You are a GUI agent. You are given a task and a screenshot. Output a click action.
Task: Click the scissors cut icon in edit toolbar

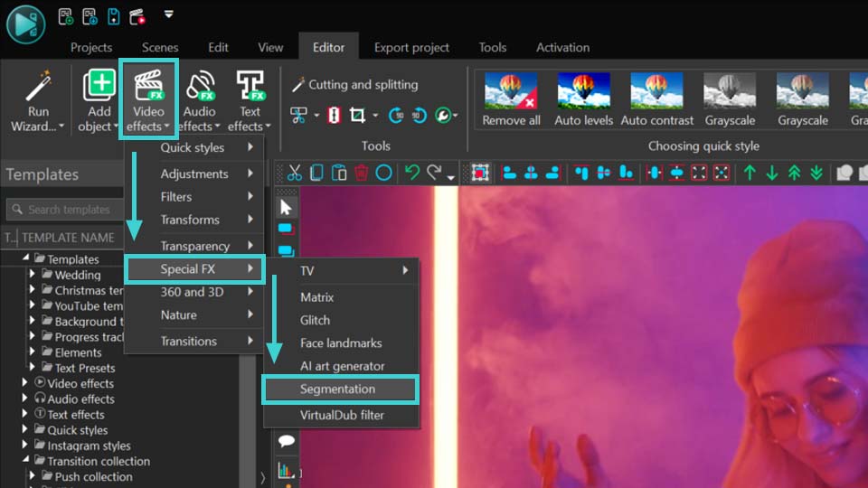[295, 173]
